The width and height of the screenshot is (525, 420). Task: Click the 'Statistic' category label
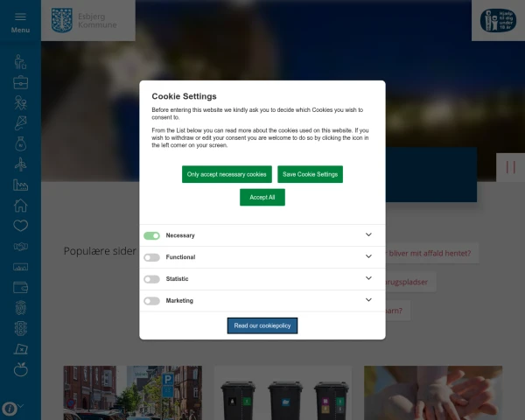[x=177, y=279]
